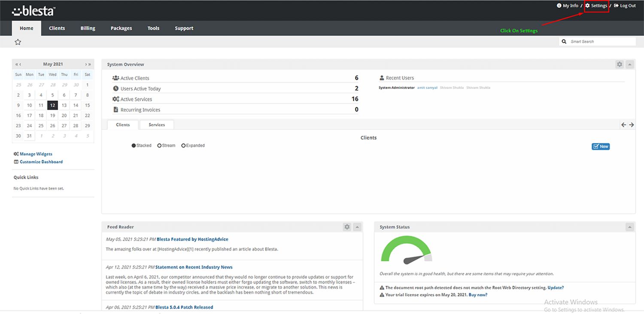Open recent user amit samyal
This screenshot has width=644, height=314.
click(427, 88)
